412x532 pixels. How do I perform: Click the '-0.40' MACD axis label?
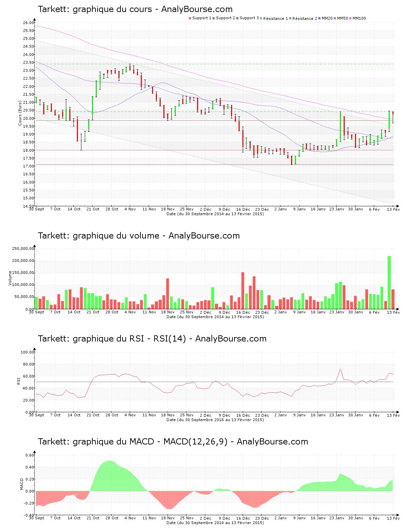[x=29, y=515]
